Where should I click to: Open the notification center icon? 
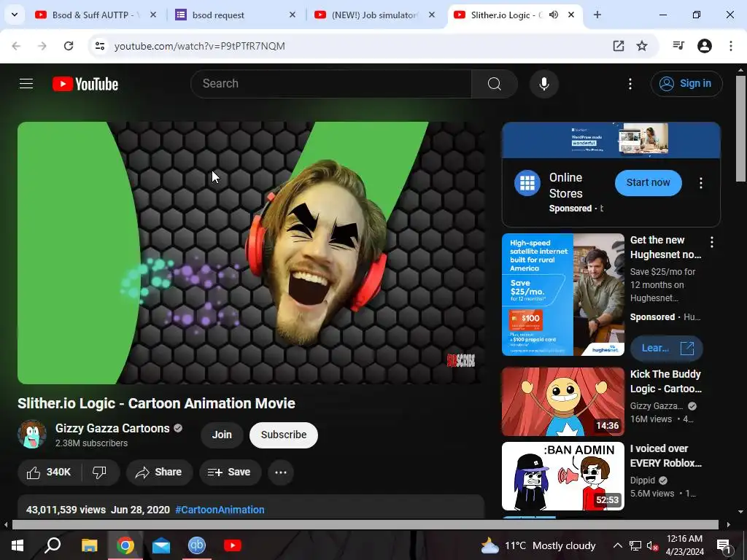pyautogui.click(x=724, y=545)
